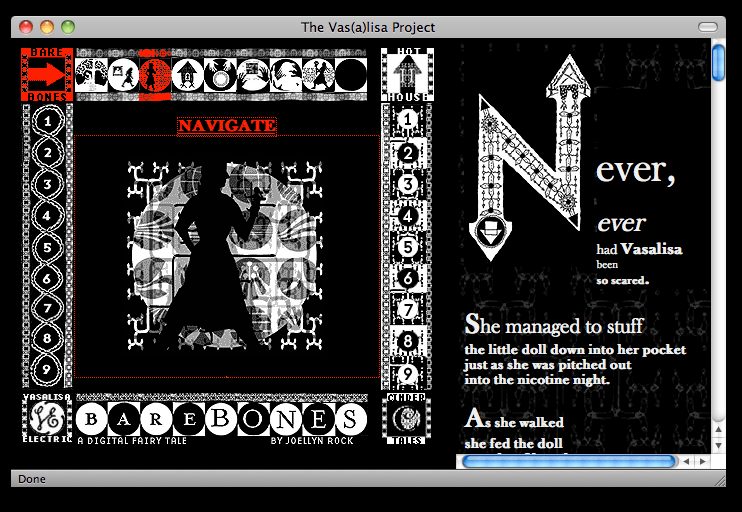Select number 5 in left numbered column
742x512 pixels.
[48, 246]
